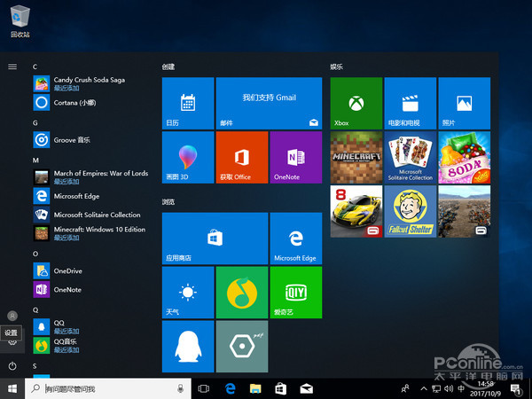Image resolution: width=532 pixels, height=399 pixels.
Task: Open OneNote in the app list
Action: coord(90,289)
